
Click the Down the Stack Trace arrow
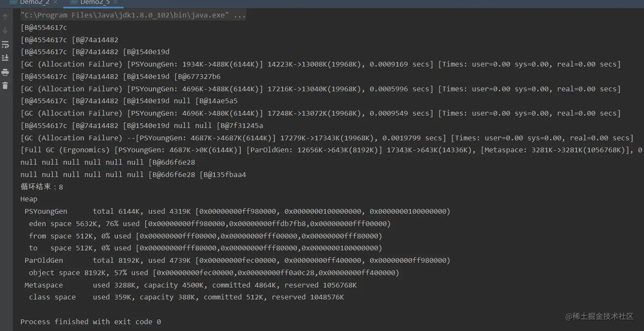pyautogui.click(x=5, y=31)
